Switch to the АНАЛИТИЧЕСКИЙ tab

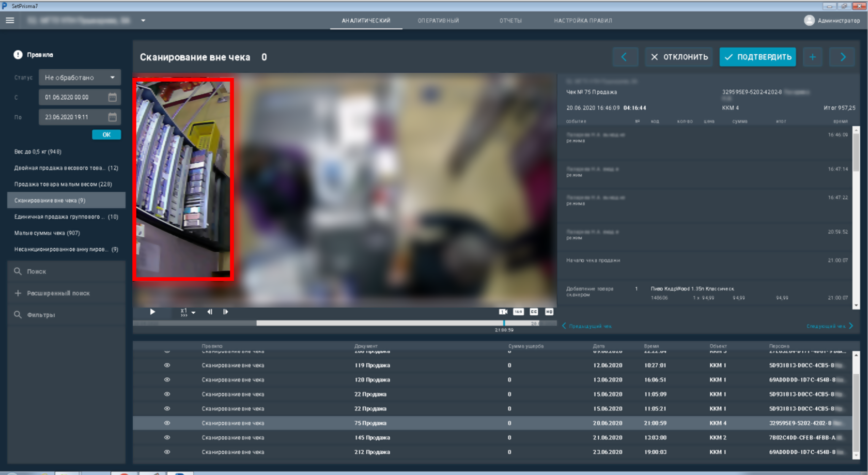pyautogui.click(x=366, y=21)
